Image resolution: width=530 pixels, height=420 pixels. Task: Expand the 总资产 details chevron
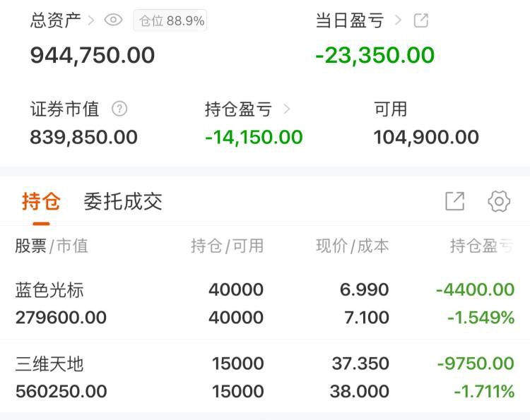pyautogui.click(x=90, y=20)
